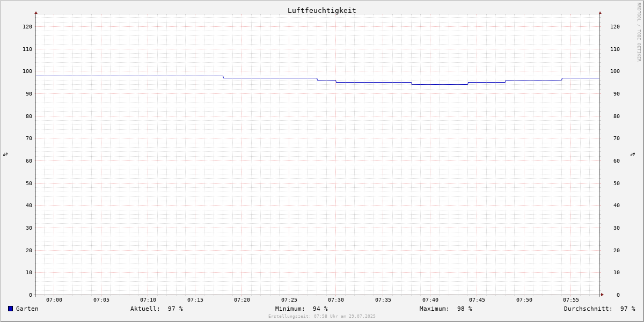Click the 120 label on right axis

615,27
